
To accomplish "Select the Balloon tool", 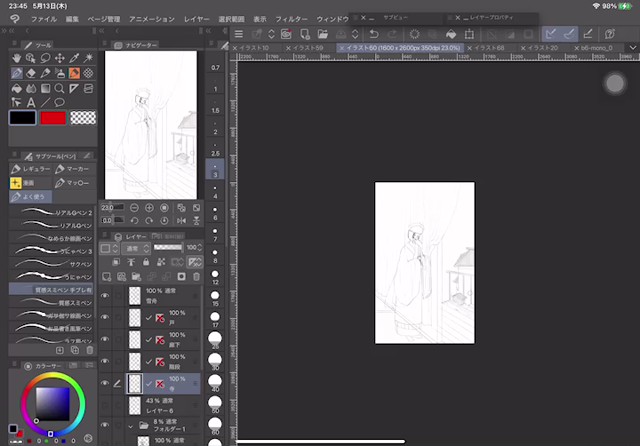I will [60, 102].
